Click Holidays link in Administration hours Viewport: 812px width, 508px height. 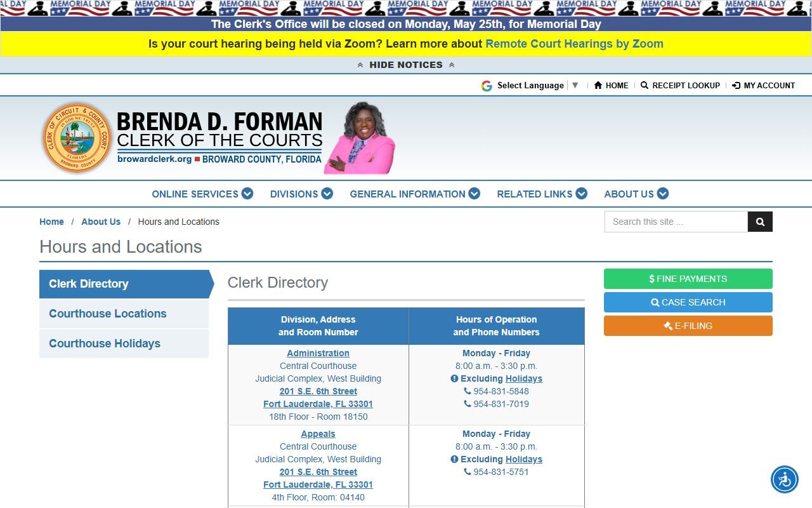524,378
